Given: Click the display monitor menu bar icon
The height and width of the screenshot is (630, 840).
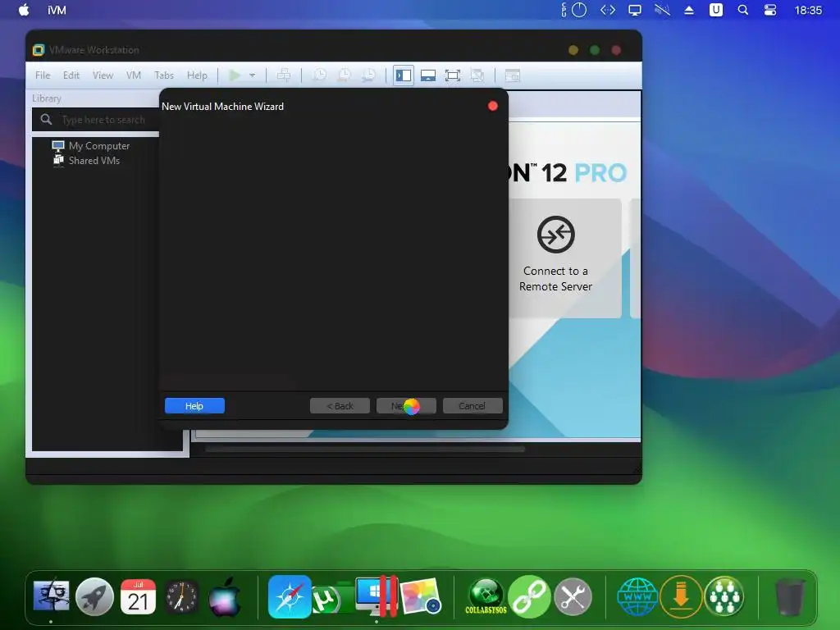Looking at the screenshot, I should point(635,10).
